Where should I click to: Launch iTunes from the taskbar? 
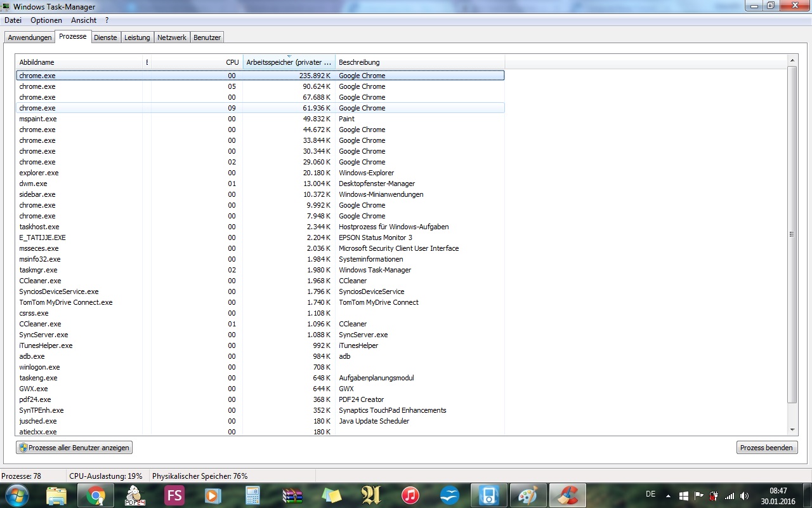[x=410, y=495]
